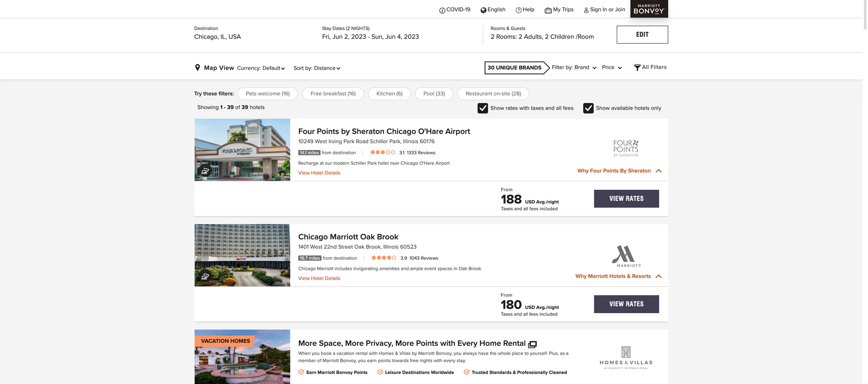868x384 pixels.
Task: Click the globe language icon
Action: [484, 10]
